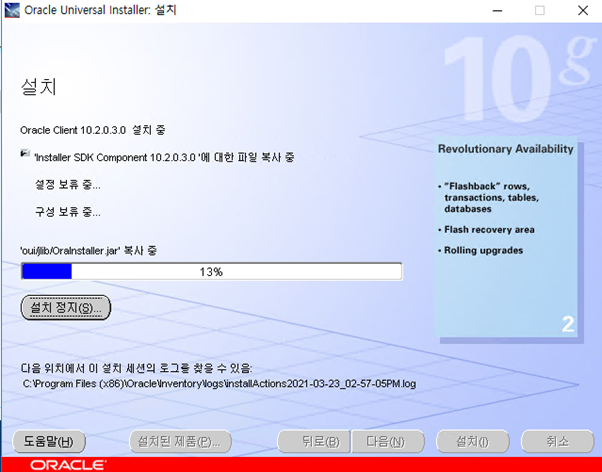Click the 13% installation progress bar
This screenshot has width=602, height=472.
(212, 272)
